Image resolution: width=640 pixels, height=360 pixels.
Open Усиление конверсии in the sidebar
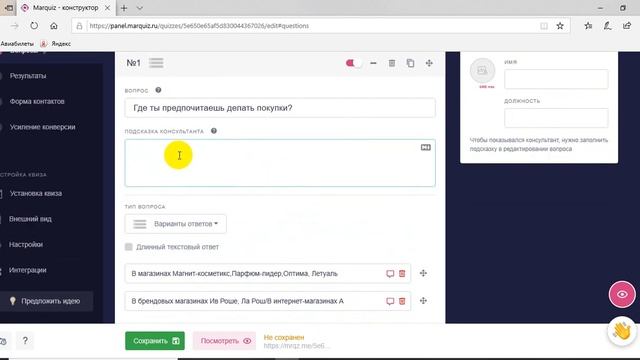42,127
